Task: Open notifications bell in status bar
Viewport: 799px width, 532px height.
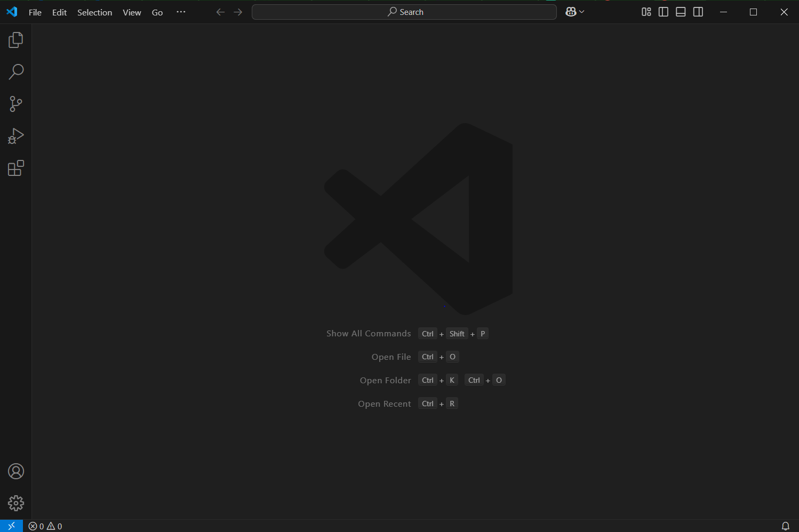Action: [x=785, y=526]
